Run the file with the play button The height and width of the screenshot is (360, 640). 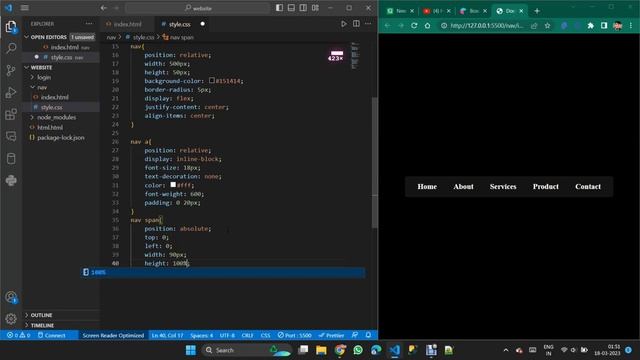[x=344, y=24]
